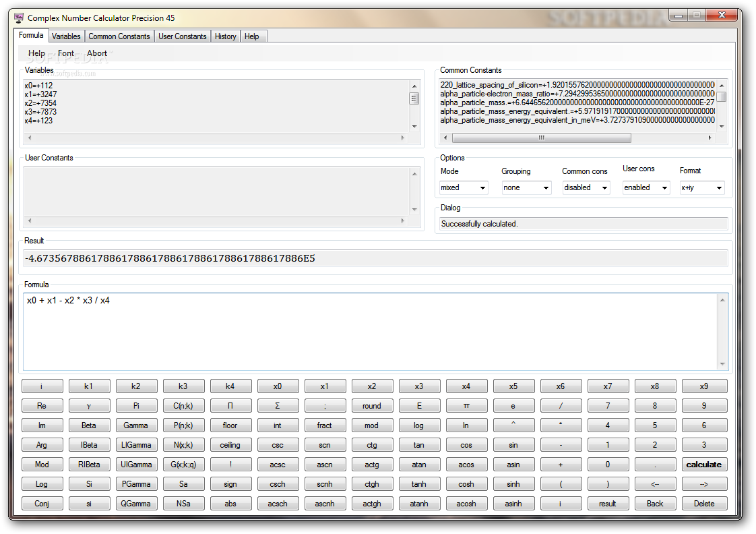Open the Mode dropdown set to mixed

click(x=464, y=187)
